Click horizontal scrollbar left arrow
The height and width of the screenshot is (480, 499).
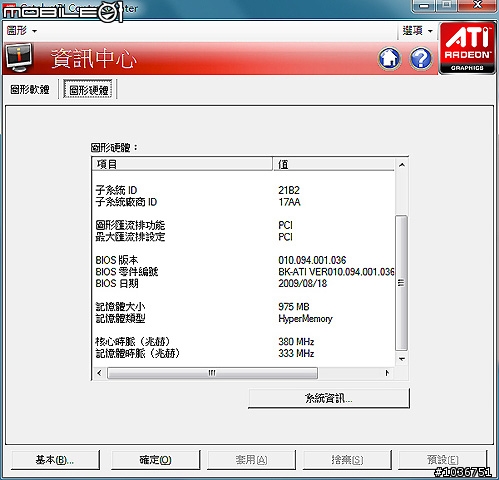(99, 373)
